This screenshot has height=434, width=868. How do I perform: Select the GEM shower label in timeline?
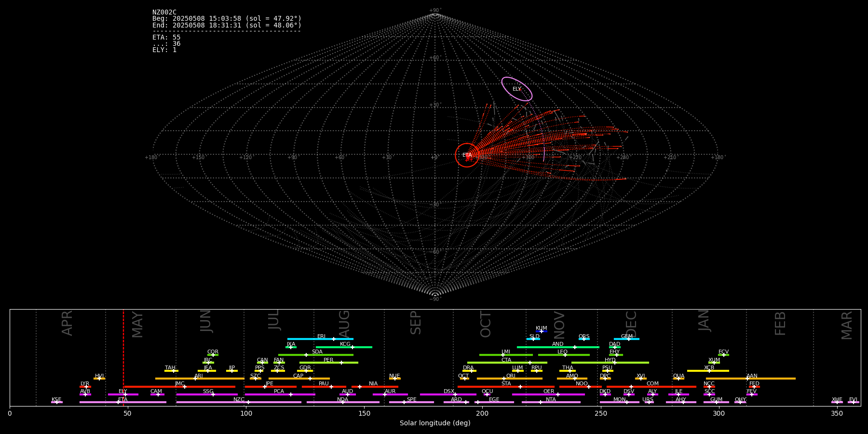(627, 337)
